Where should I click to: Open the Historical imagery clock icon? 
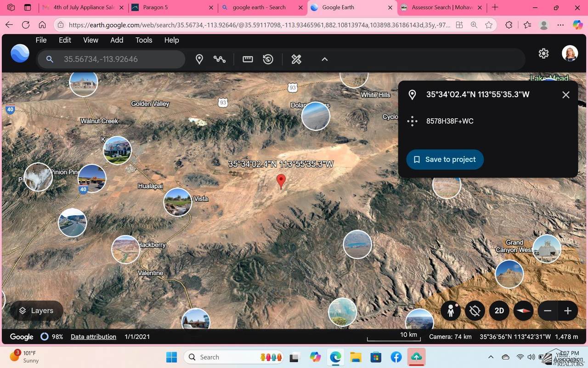click(268, 59)
